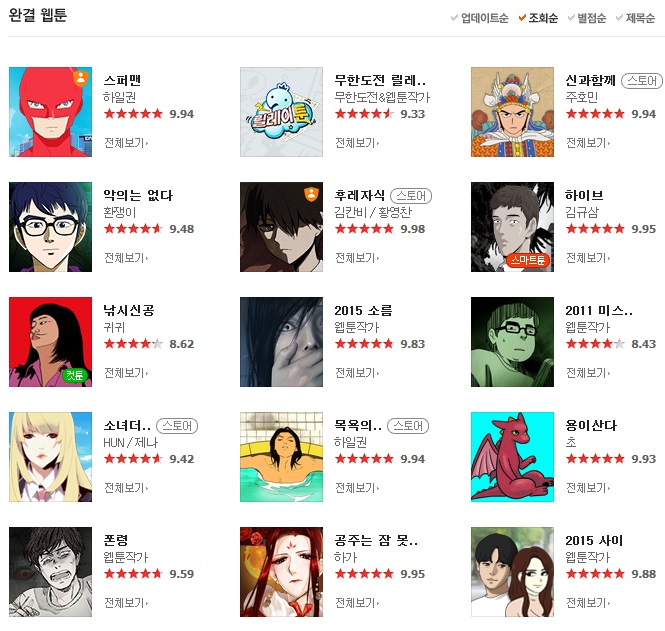Open the 무한도전 릴레.. title link
Image resolution: width=665 pixels, height=631 pixels.
tap(380, 80)
